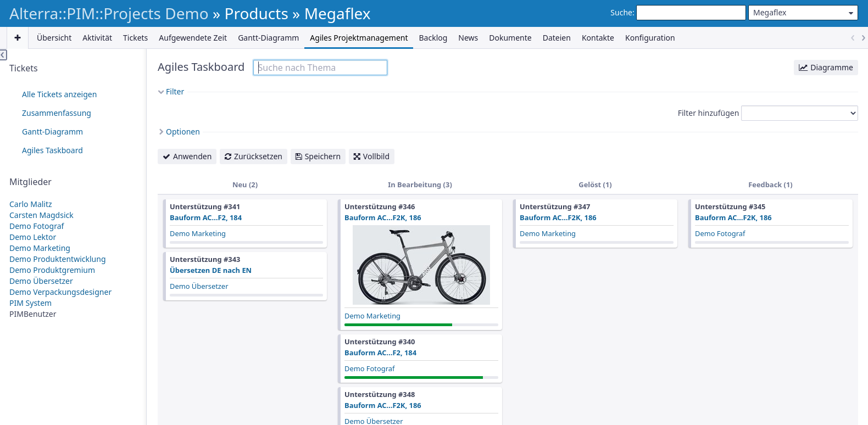Viewport: 868px width, 425px height.
Task: Click progress bar of ticket #346
Action: pos(421,325)
